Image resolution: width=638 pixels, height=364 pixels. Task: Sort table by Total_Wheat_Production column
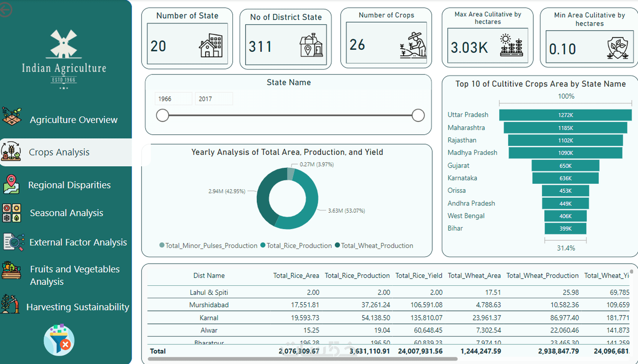(x=543, y=276)
